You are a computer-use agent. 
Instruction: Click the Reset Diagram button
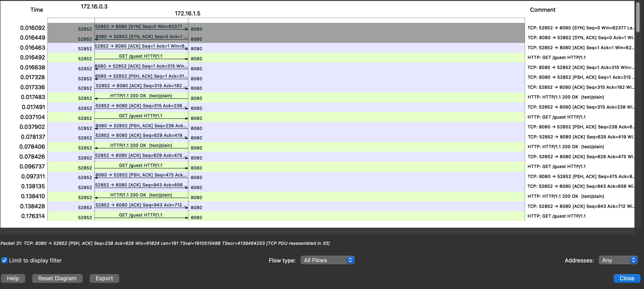(x=57, y=278)
